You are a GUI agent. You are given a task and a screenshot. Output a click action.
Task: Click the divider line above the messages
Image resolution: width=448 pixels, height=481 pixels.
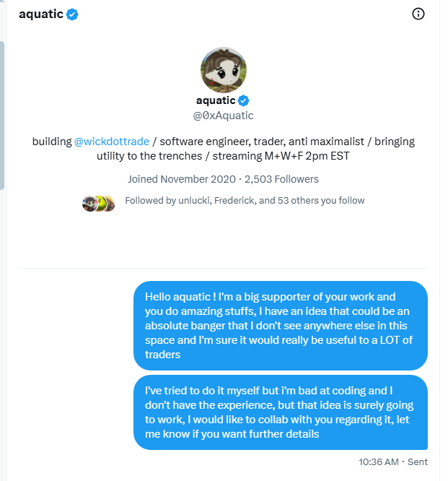[223, 268]
